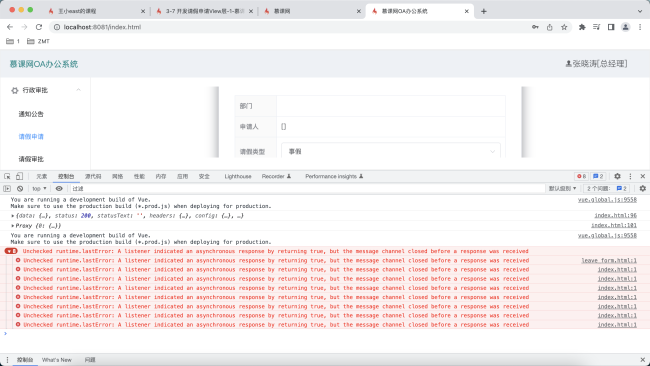Open the 网络 DevTools panel
Image resolution: width=650 pixels, height=366 pixels.
tap(117, 176)
